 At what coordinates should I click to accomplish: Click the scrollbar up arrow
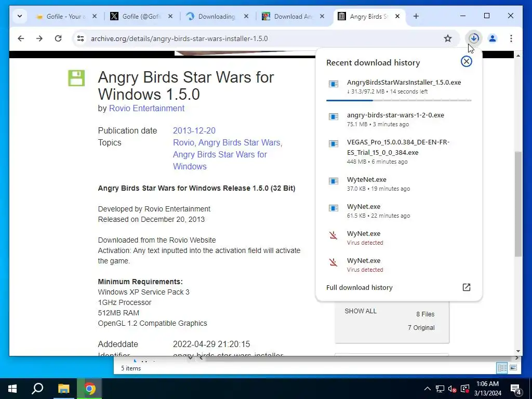pos(518,55)
